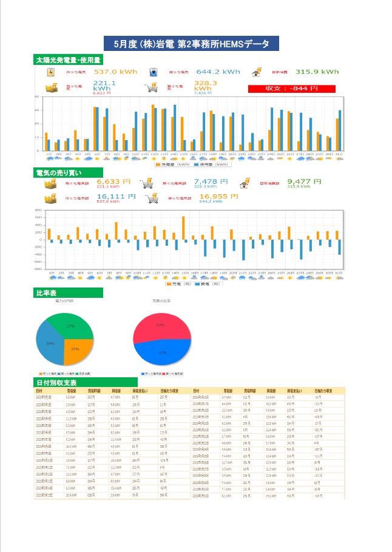Screen dimensions: 392x552
Task: Click the red 収支 -844 円 balance box
Action: click(x=291, y=89)
